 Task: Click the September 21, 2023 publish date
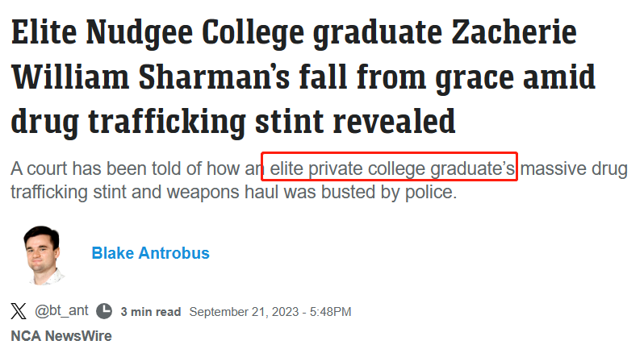pyautogui.click(x=244, y=312)
